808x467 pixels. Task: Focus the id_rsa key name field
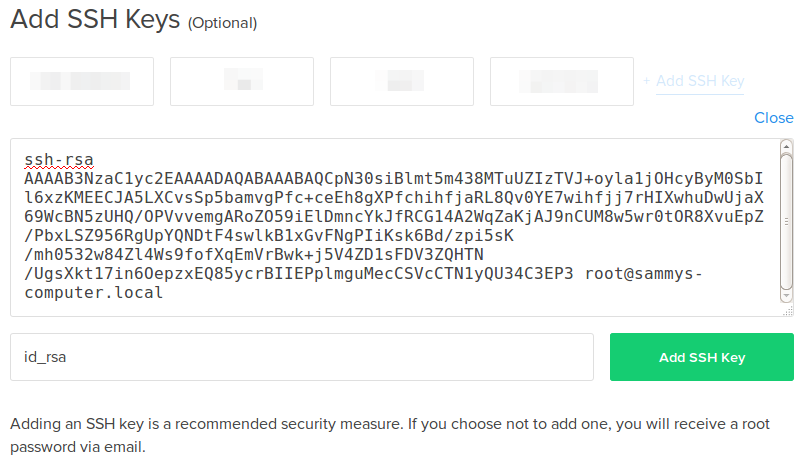click(302, 357)
